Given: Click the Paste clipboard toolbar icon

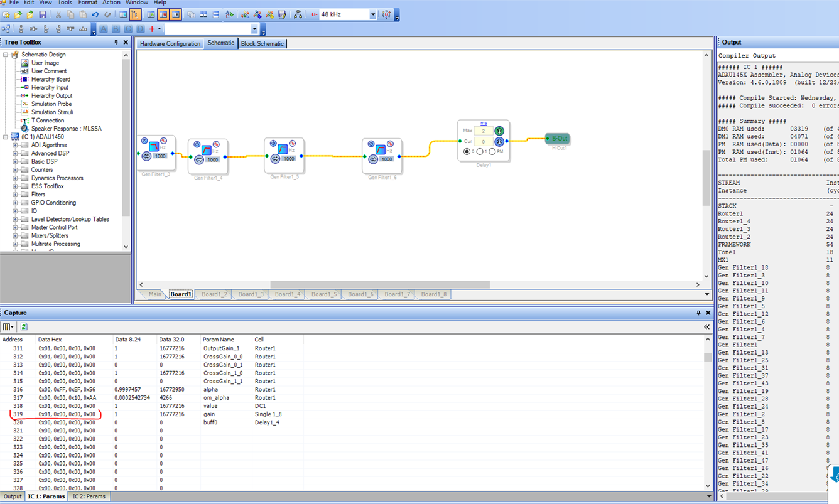Looking at the screenshot, I should click(x=83, y=14).
